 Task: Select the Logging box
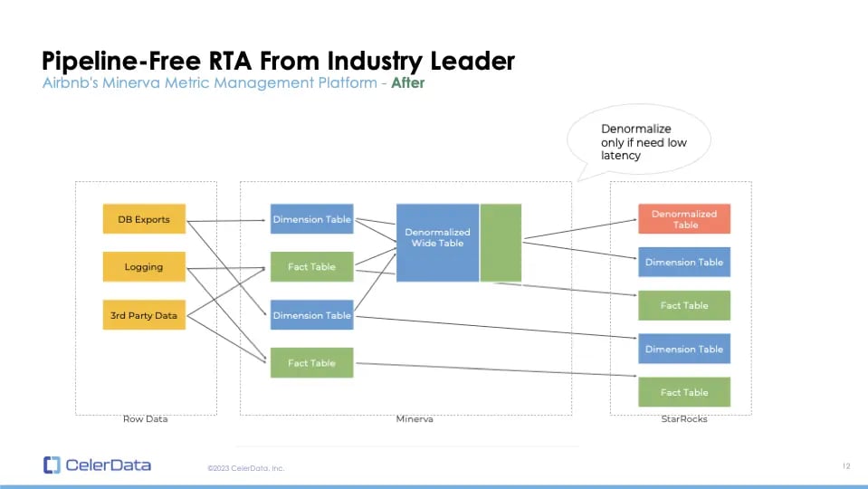click(144, 267)
